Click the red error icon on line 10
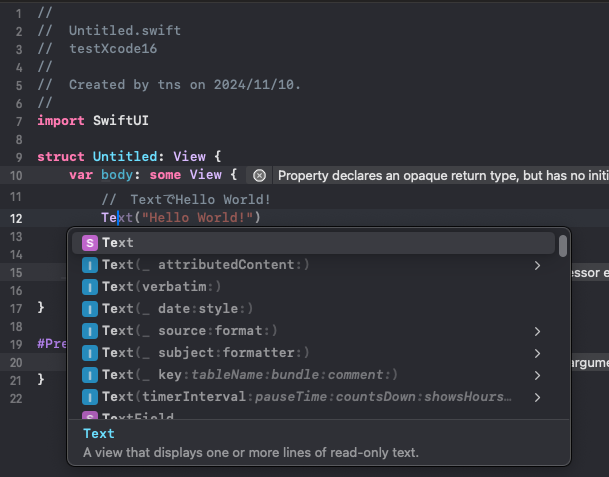 259,175
